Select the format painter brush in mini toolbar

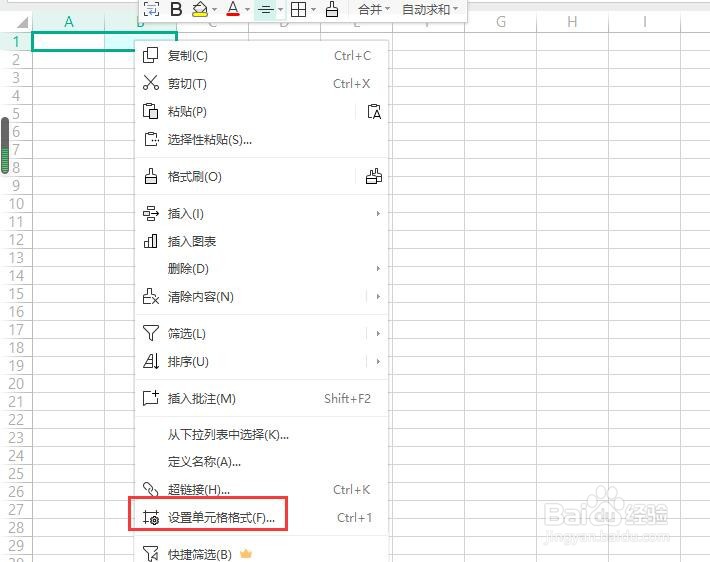pyautogui.click(x=332, y=9)
